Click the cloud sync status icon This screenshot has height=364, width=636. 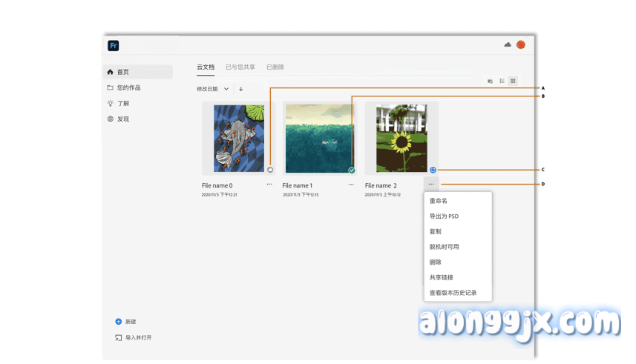[508, 45]
